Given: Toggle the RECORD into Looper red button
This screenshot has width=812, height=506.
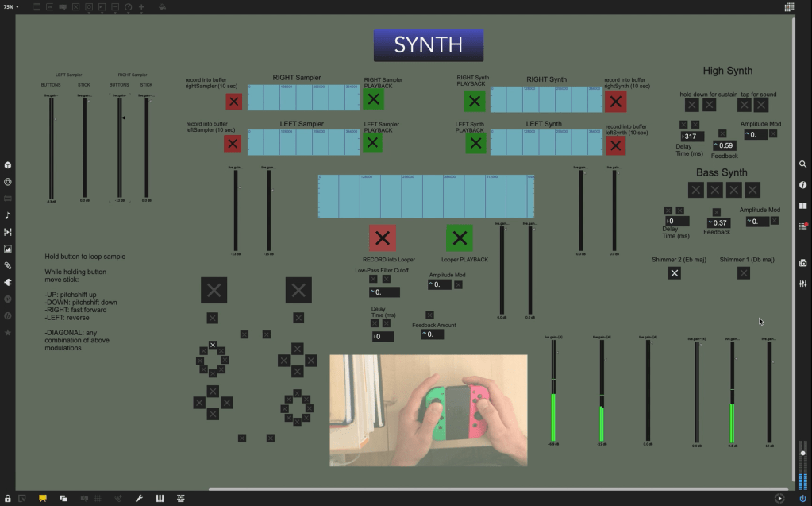Looking at the screenshot, I should [x=382, y=238].
